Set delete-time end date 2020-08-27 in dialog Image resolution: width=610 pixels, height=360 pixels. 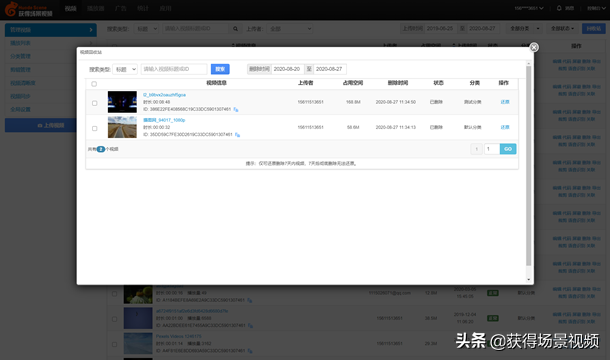330,69
